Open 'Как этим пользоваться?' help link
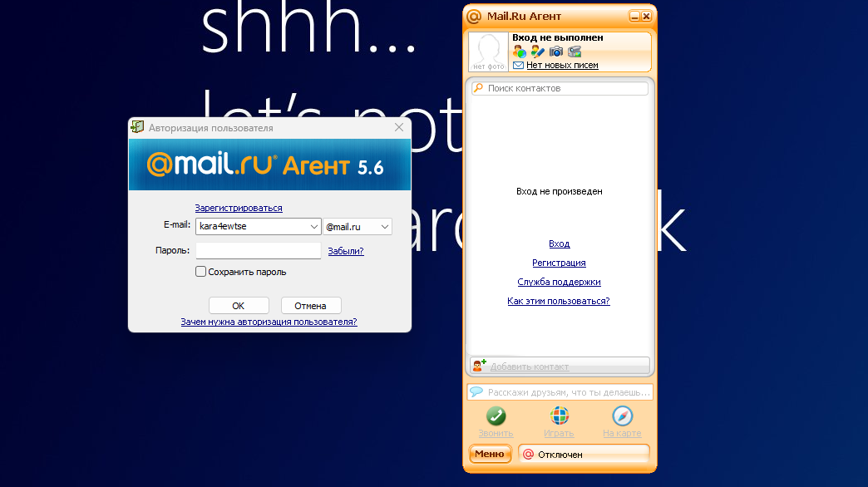Image resolution: width=868 pixels, height=487 pixels. tap(559, 301)
